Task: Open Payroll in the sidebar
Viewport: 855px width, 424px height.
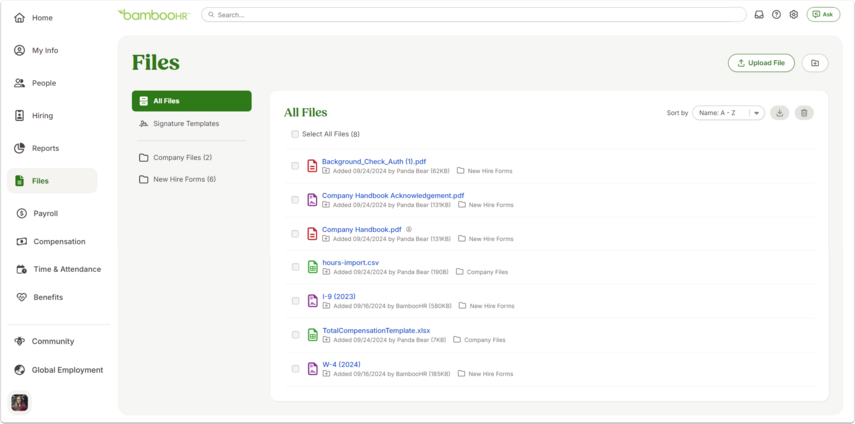Action: (38, 214)
